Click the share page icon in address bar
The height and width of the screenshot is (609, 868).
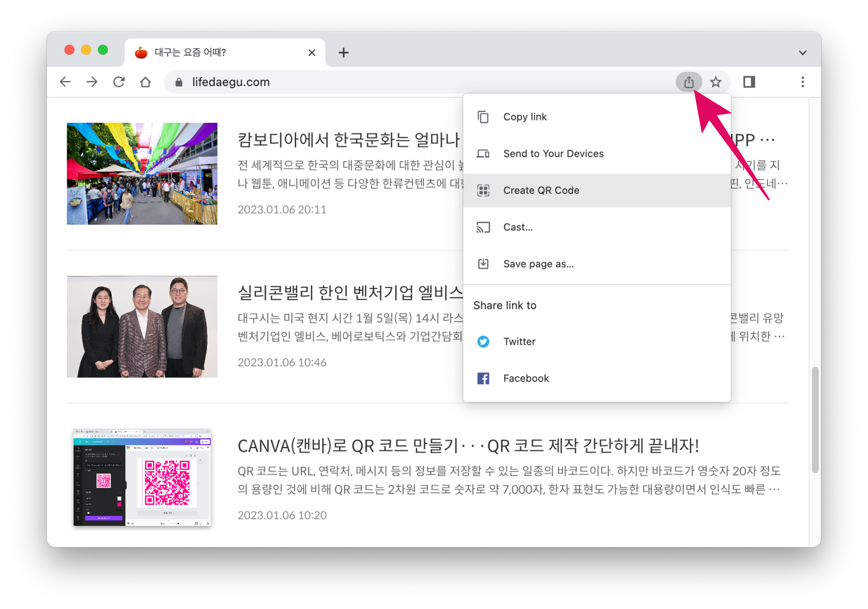click(x=689, y=82)
